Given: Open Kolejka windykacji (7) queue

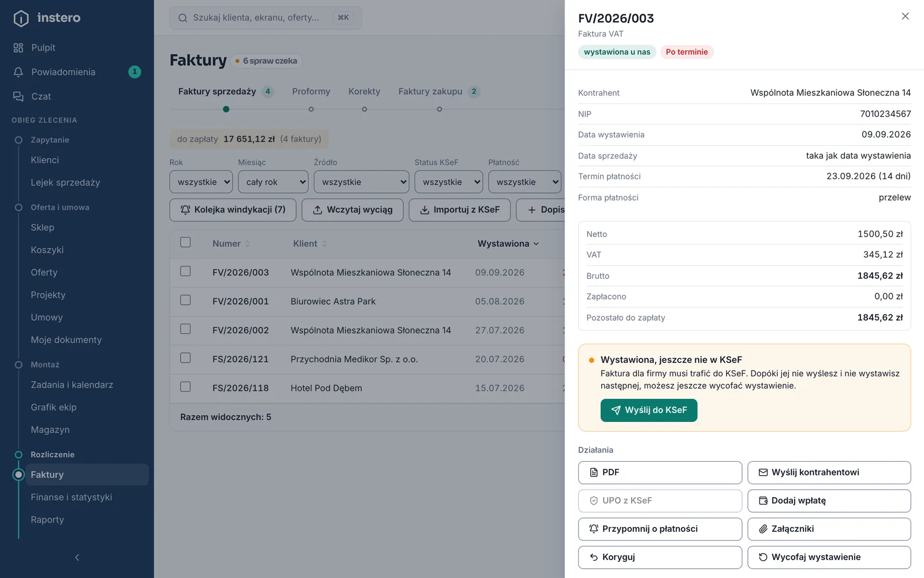Looking at the screenshot, I should point(233,210).
